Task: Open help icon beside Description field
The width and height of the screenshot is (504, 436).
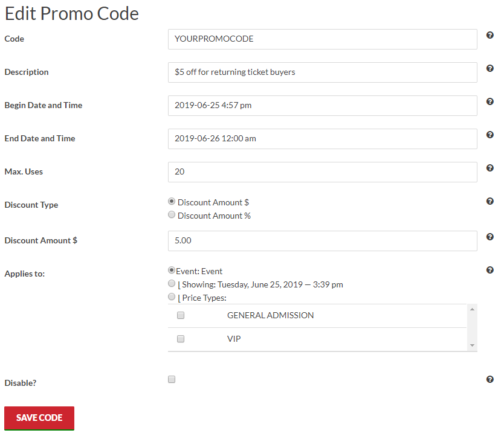Action: pos(489,68)
